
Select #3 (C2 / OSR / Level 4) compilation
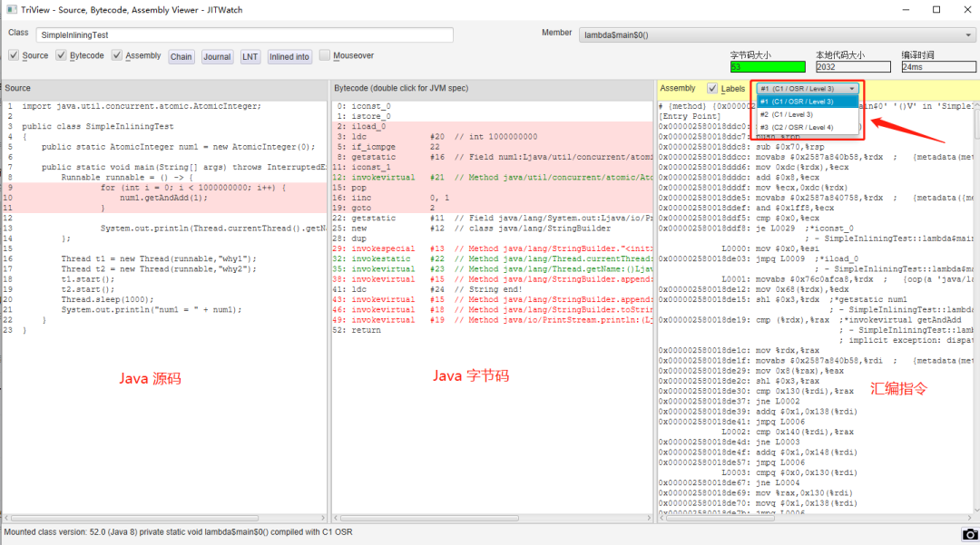tap(808, 127)
